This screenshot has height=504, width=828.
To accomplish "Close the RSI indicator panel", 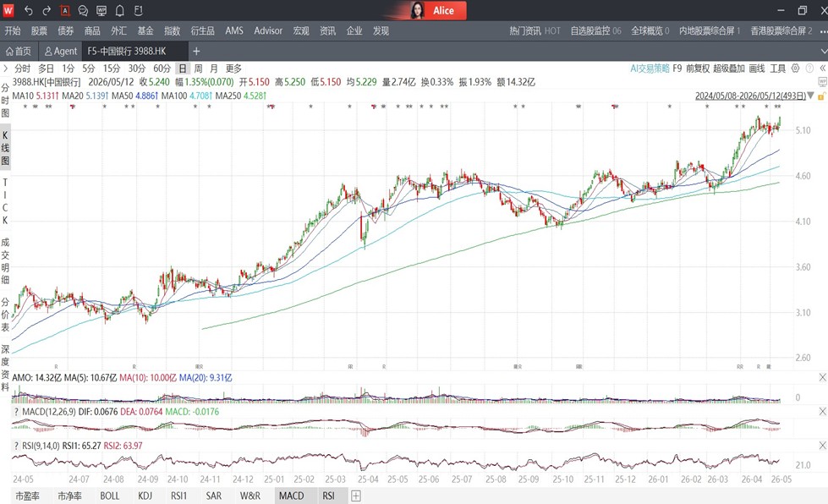I will pos(822,446).
